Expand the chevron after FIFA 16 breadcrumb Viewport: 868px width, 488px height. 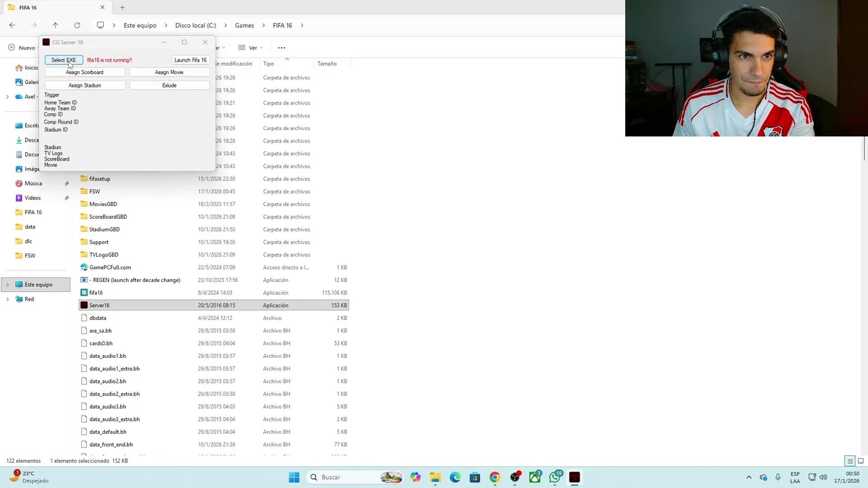tap(302, 25)
